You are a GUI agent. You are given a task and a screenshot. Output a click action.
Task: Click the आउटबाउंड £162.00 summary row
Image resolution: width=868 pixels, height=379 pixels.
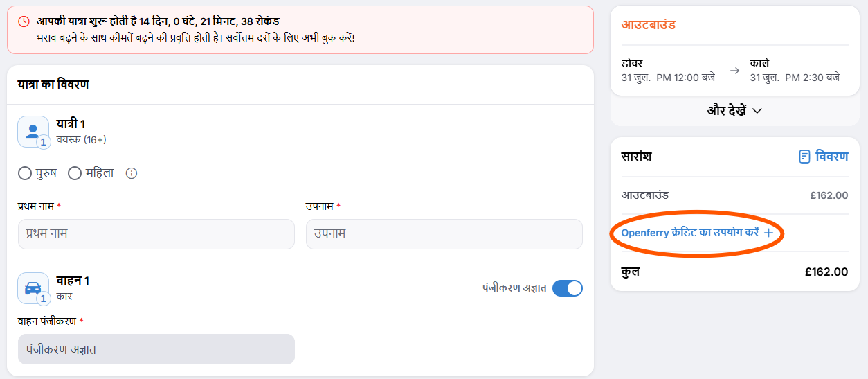point(734,195)
